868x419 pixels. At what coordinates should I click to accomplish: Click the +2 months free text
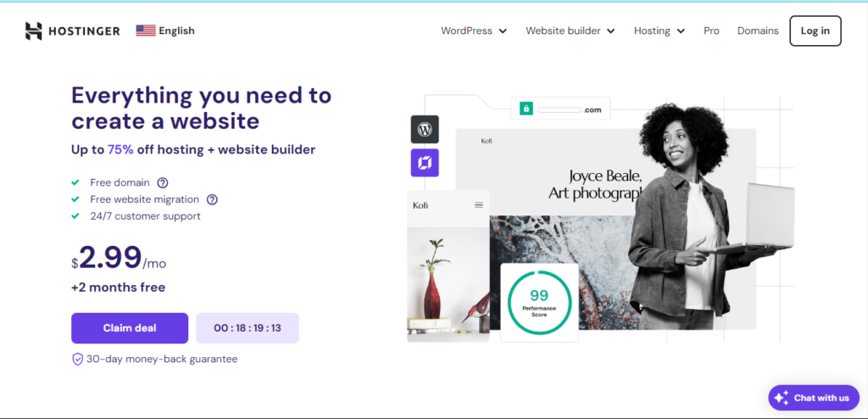click(x=119, y=288)
